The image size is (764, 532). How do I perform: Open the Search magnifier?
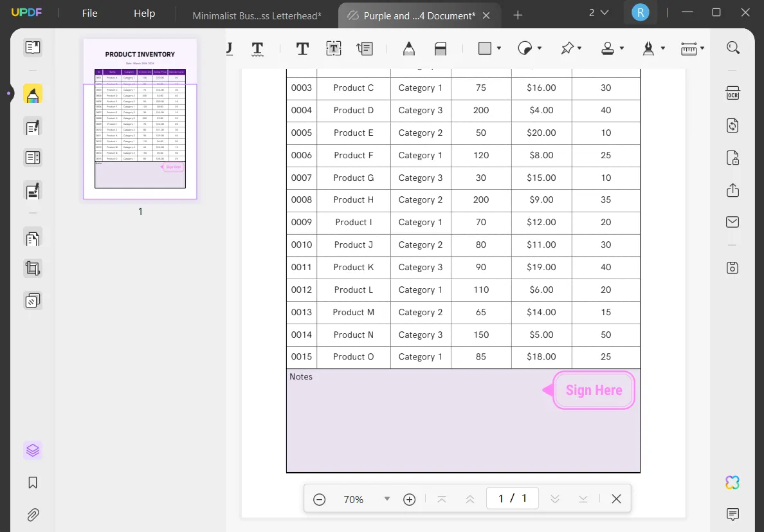[733, 48]
